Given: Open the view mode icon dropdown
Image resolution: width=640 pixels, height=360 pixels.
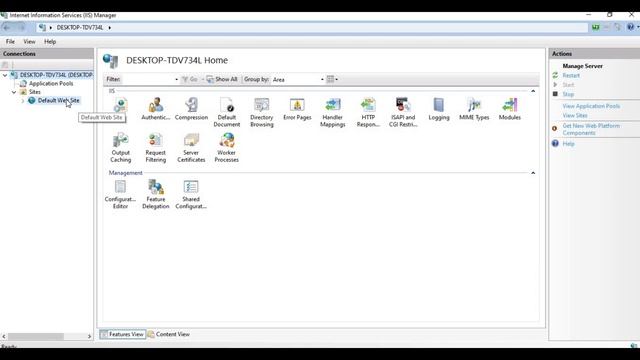Looking at the screenshot, I should (x=332, y=79).
